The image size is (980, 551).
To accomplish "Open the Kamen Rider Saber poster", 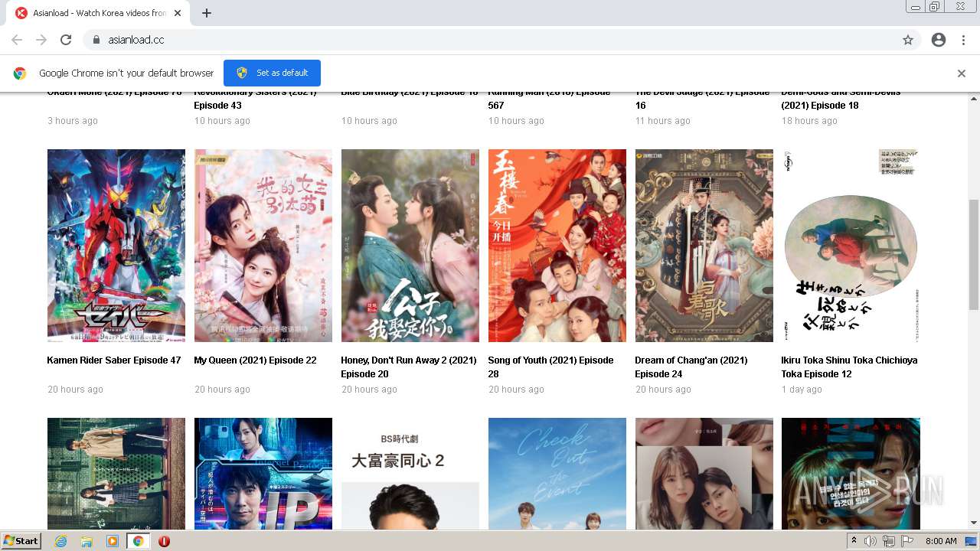I will (116, 246).
